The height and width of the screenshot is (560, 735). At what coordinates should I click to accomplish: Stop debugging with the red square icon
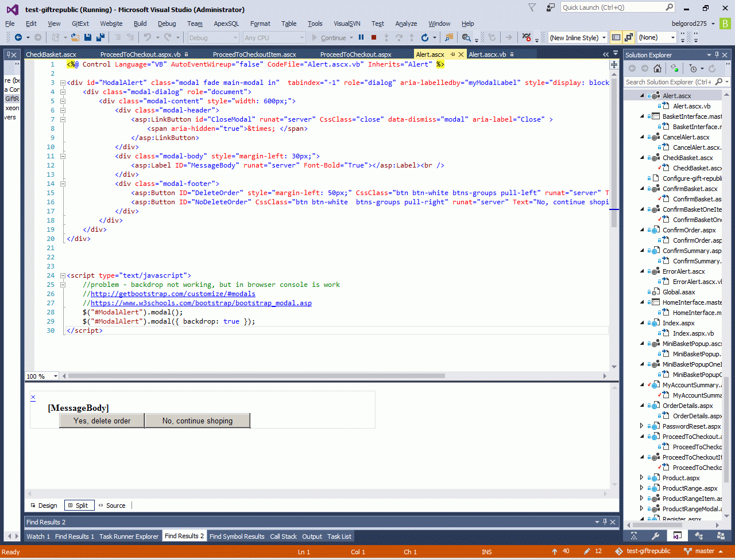pyautogui.click(x=374, y=37)
